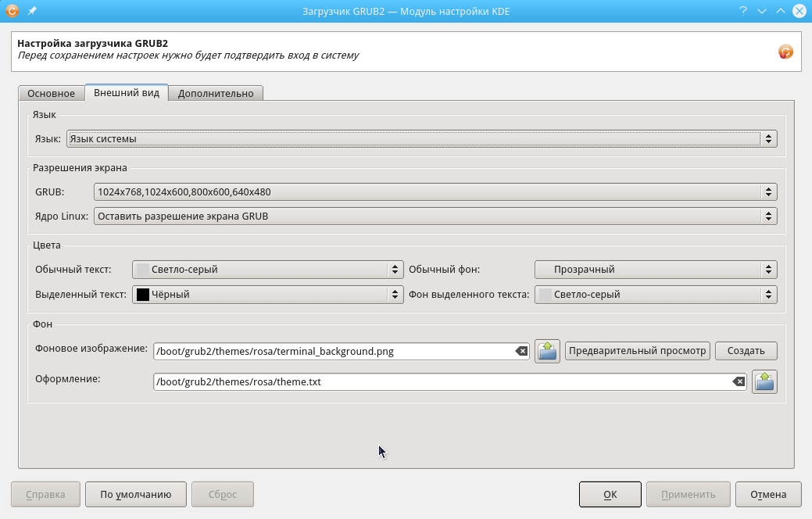Open the context help question mark icon

[x=743, y=11]
